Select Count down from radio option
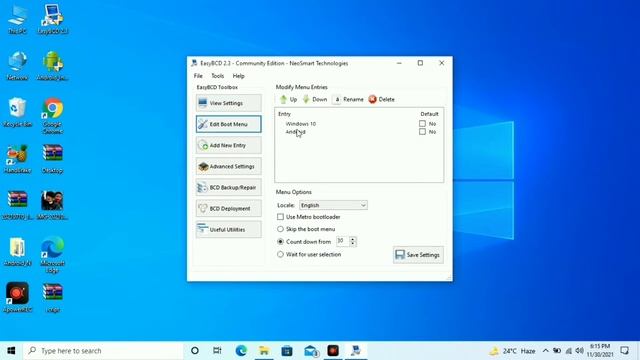 pyautogui.click(x=280, y=242)
